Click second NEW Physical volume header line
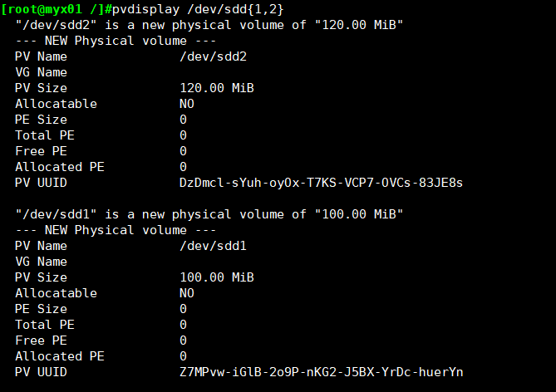556x392 pixels. coord(116,230)
